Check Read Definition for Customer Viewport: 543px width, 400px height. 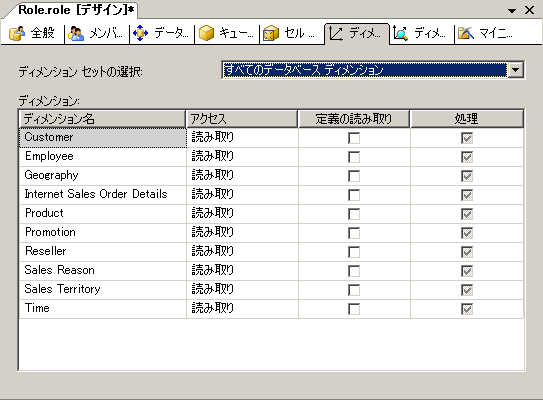(354, 138)
